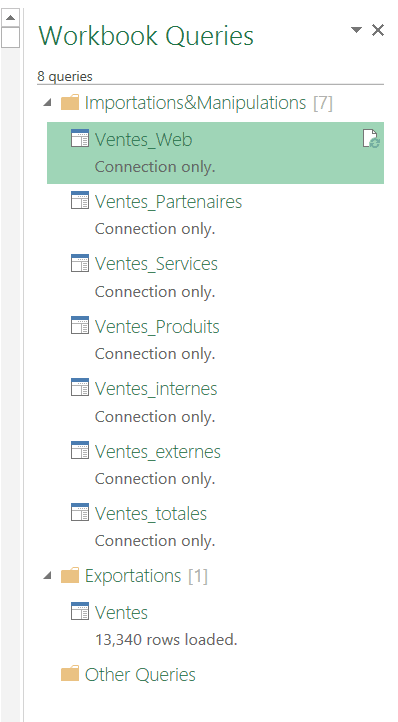Click the Ventes_Partenaires table icon

click(80, 200)
